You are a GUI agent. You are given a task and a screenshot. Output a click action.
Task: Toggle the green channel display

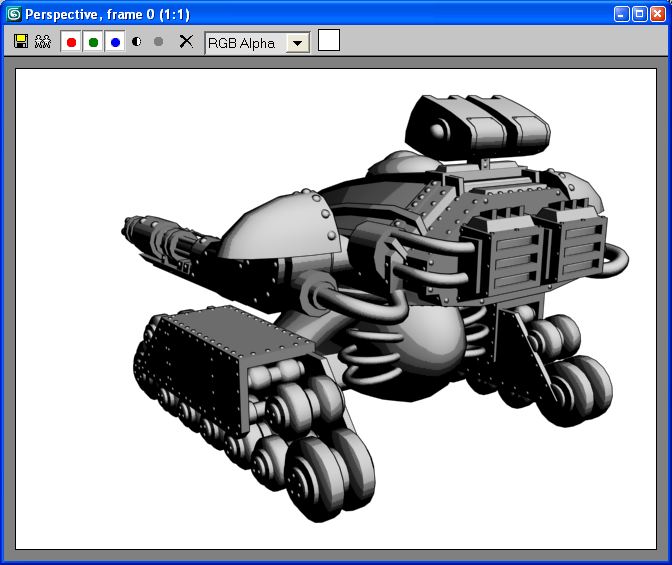point(93,42)
